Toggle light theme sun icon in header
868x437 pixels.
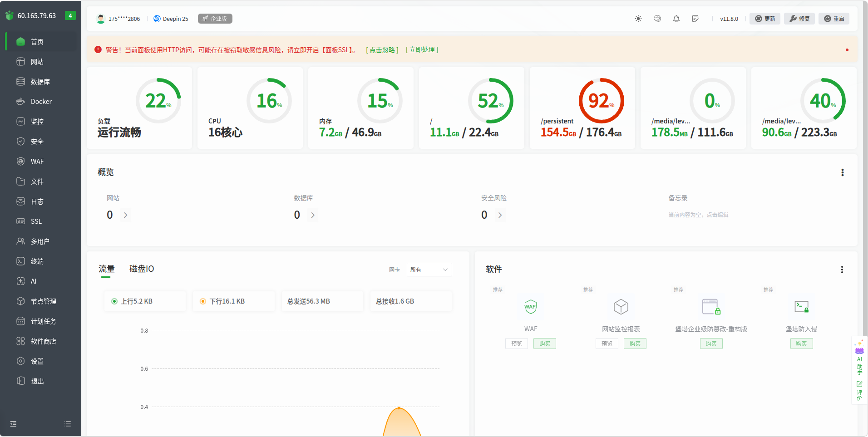pyautogui.click(x=638, y=19)
